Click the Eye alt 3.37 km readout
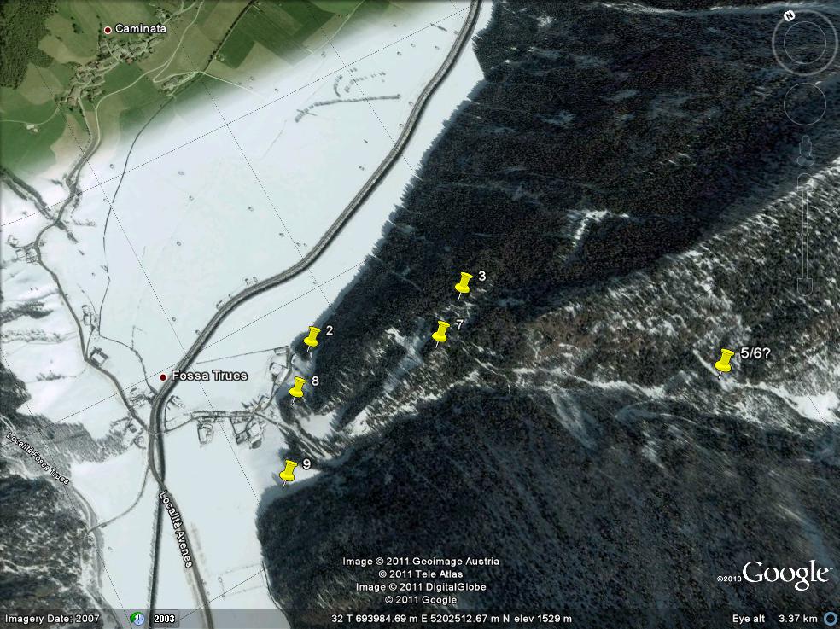The image size is (840, 629). [x=774, y=619]
